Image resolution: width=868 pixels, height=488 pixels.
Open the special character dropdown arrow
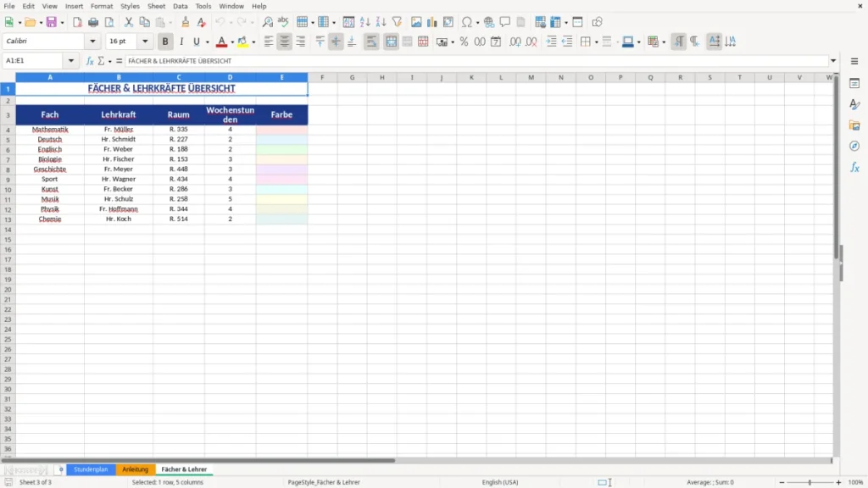[477, 23]
